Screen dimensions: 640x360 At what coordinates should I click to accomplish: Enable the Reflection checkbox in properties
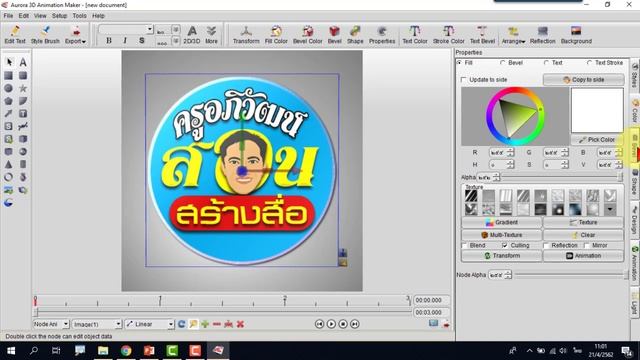546,246
